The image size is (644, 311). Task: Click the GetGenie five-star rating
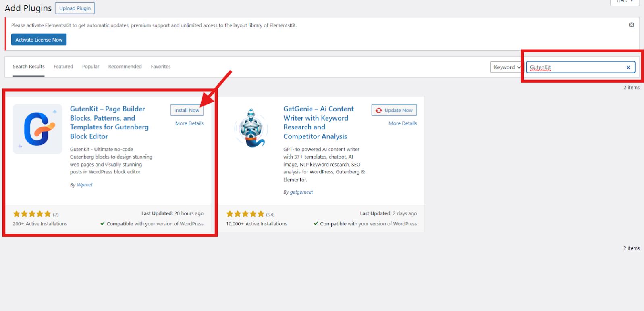point(245,214)
